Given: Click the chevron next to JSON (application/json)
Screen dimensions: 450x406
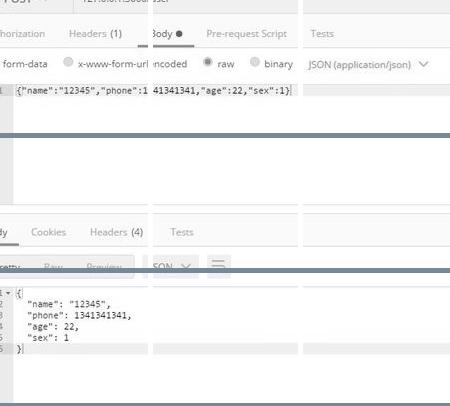Looking at the screenshot, I should coord(423,64).
